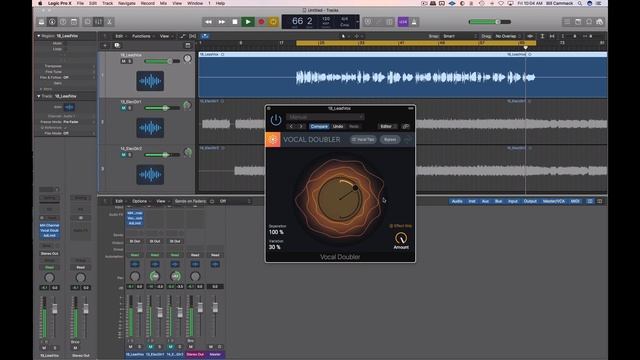
Task: Mute the 18_ElecGtr1 track in track header
Action: [x=123, y=108]
